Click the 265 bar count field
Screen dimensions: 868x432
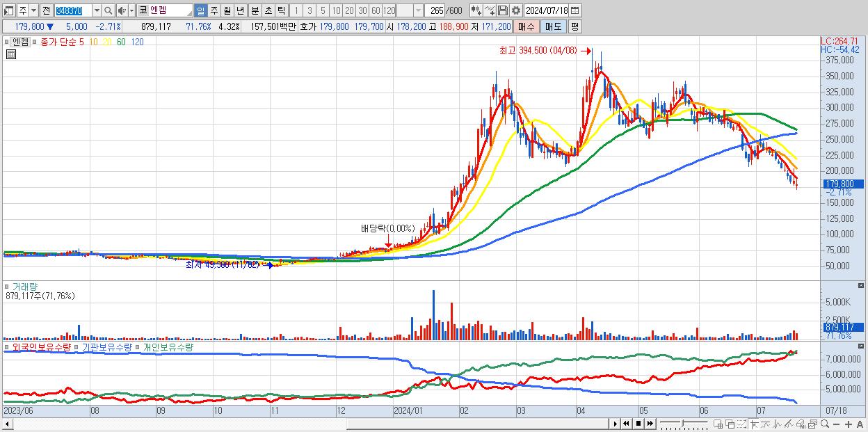coord(435,10)
